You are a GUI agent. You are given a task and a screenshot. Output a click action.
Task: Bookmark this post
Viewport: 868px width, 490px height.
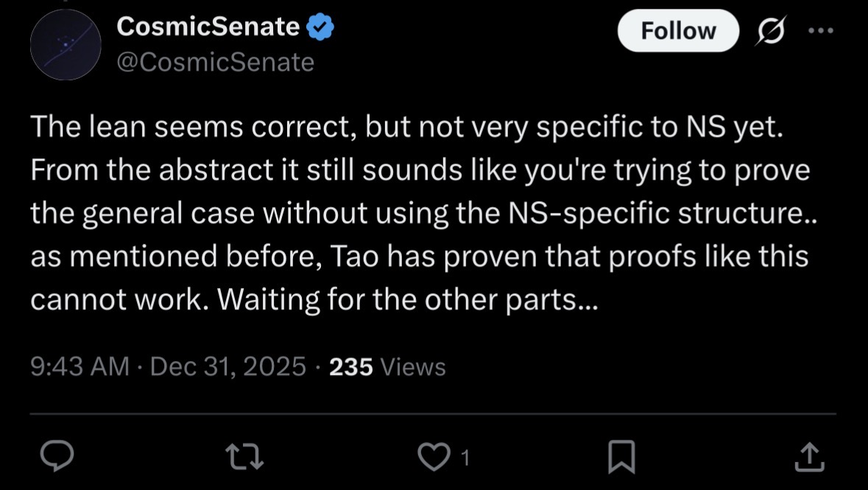622,458
